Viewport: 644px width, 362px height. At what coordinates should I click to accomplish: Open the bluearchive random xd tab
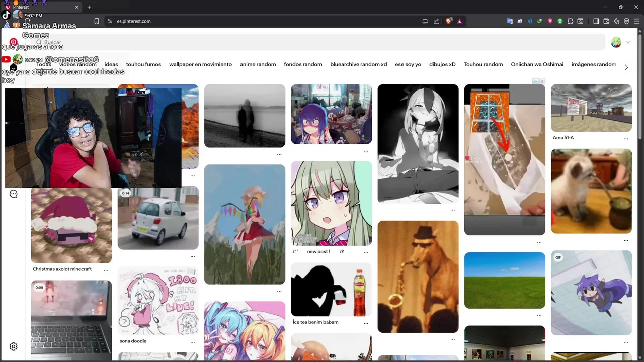[x=359, y=64]
